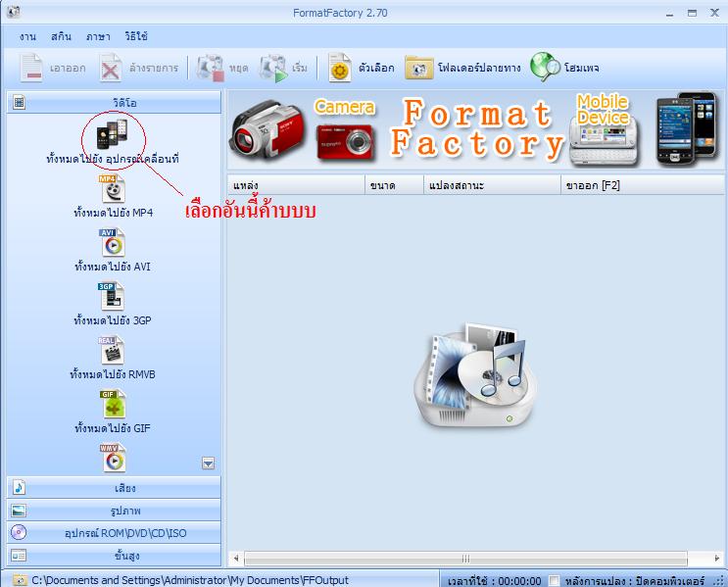Click the FormatFactory title bar app icon
This screenshot has width=728, height=587.
(x=13, y=12)
